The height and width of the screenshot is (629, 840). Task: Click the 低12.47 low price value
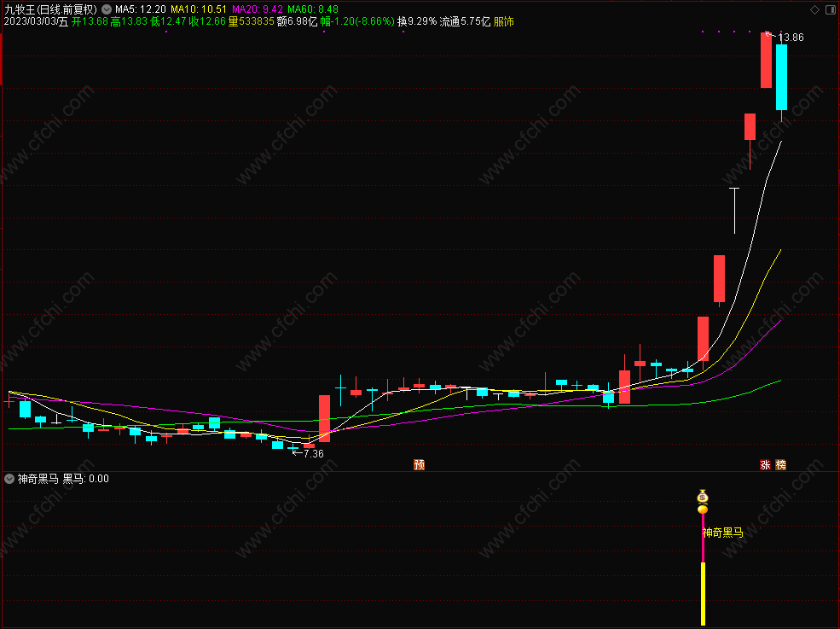168,21
